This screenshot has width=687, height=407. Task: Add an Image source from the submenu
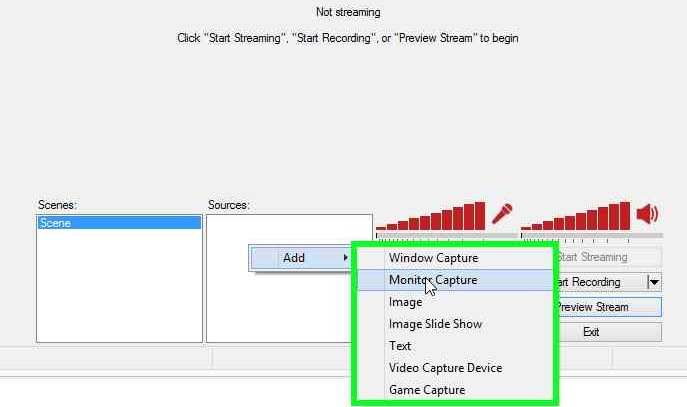405,302
